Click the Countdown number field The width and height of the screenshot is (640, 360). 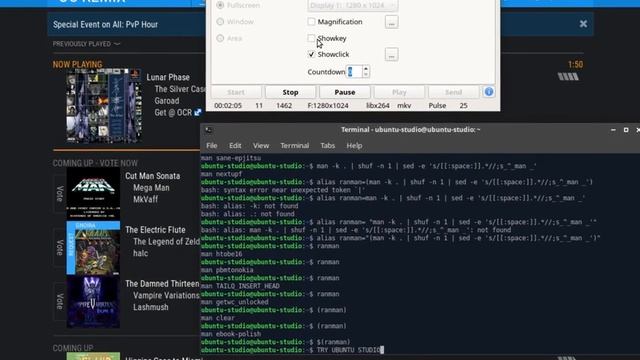click(354, 72)
